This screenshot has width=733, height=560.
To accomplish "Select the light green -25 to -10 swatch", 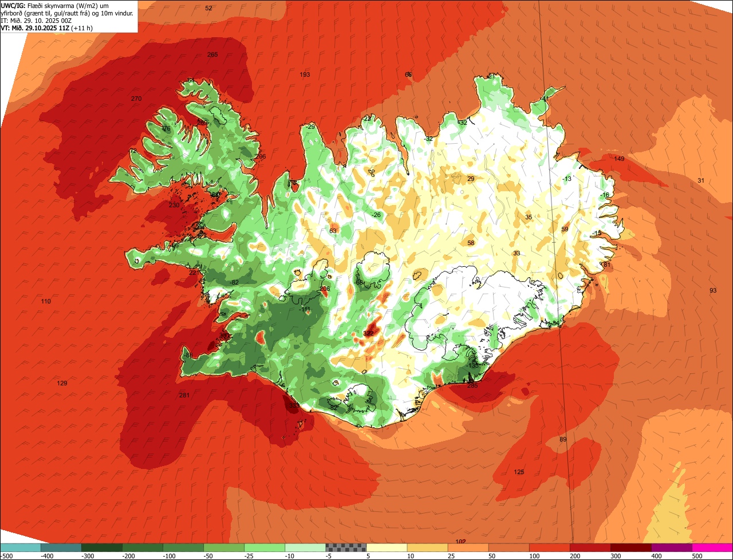I will coord(265,547).
